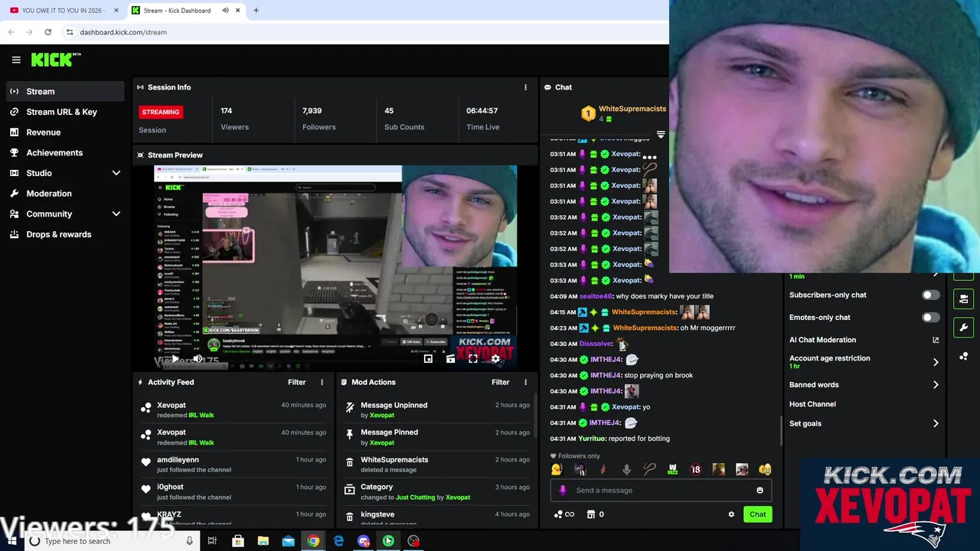The width and height of the screenshot is (980, 551).
Task: Open Activity Feed three-dot menu
Action: click(322, 382)
